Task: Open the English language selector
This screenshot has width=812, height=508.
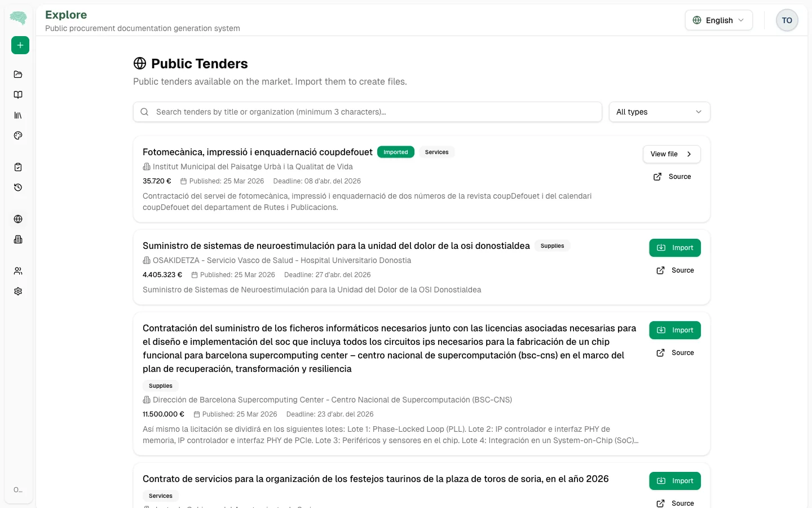Action: click(718, 20)
